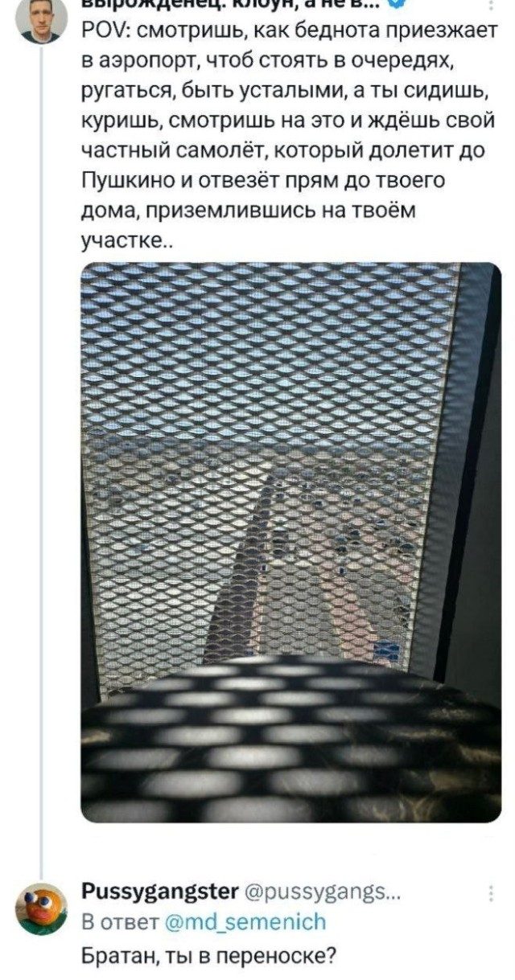Open the original tweet author's profile avatar
The height and width of the screenshot is (980, 515).
pyautogui.click(x=40, y=20)
